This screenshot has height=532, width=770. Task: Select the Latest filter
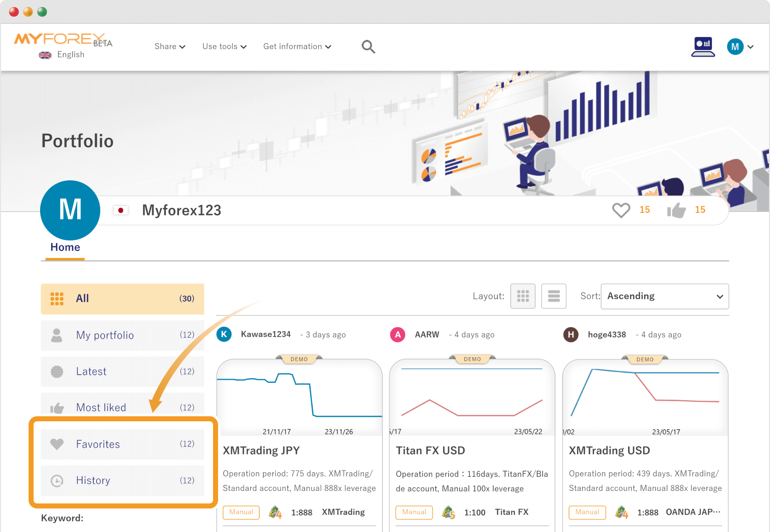pyautogui.click(x=122, y=372)
